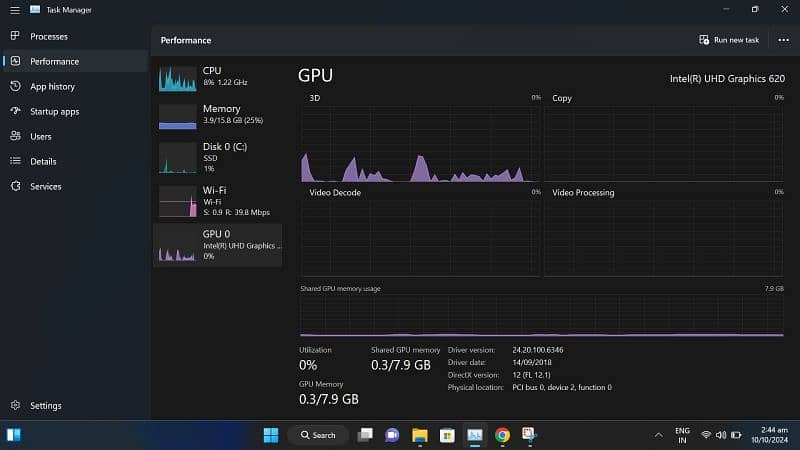Go to the Startup apps page

click(x=54, y=112)
